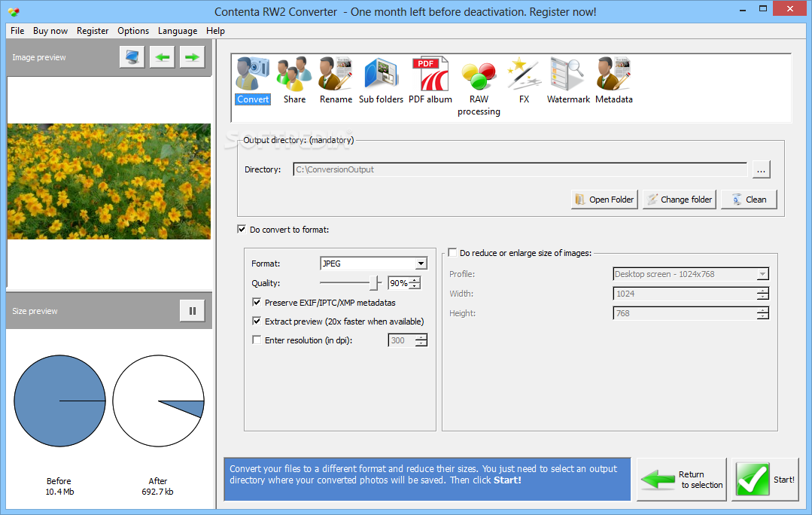Click the 'After 692.7 kb' label
The image size is (812, 515).
(x=157, y=486)
